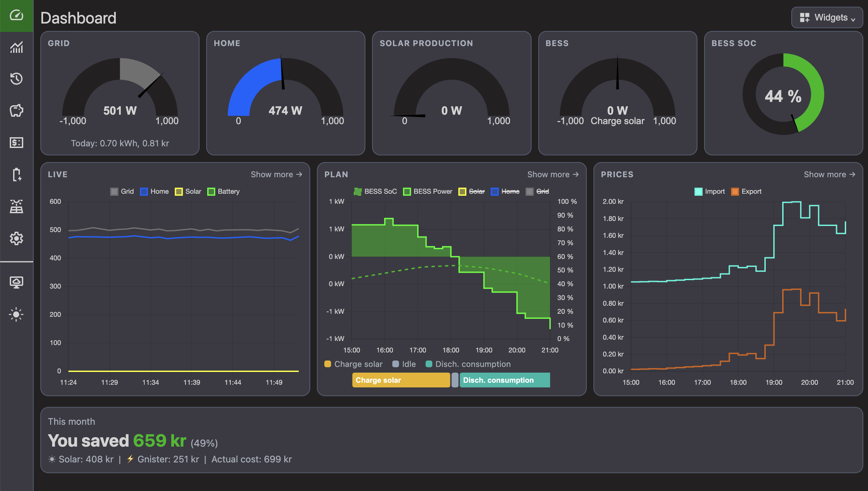Enable struck-through Home series in PLAN legend
Image resolution: width=868 pixels, height=491 pixels.
[x=505, y=192]
